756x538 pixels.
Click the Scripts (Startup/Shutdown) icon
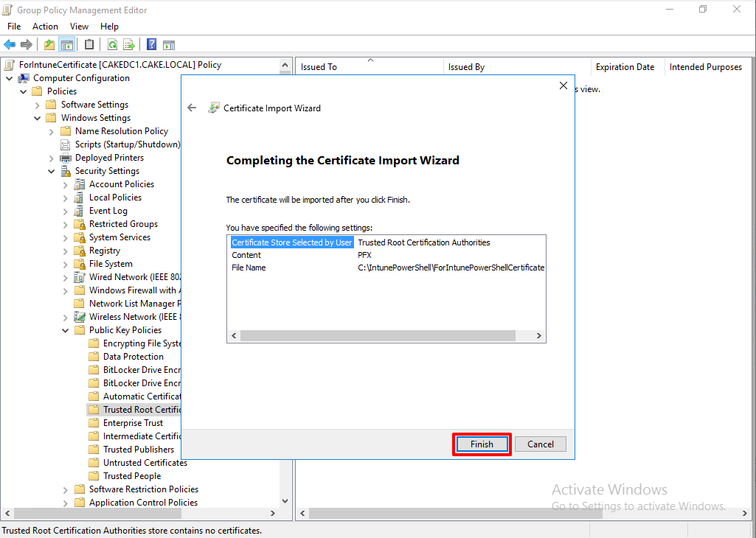point(66,144)
